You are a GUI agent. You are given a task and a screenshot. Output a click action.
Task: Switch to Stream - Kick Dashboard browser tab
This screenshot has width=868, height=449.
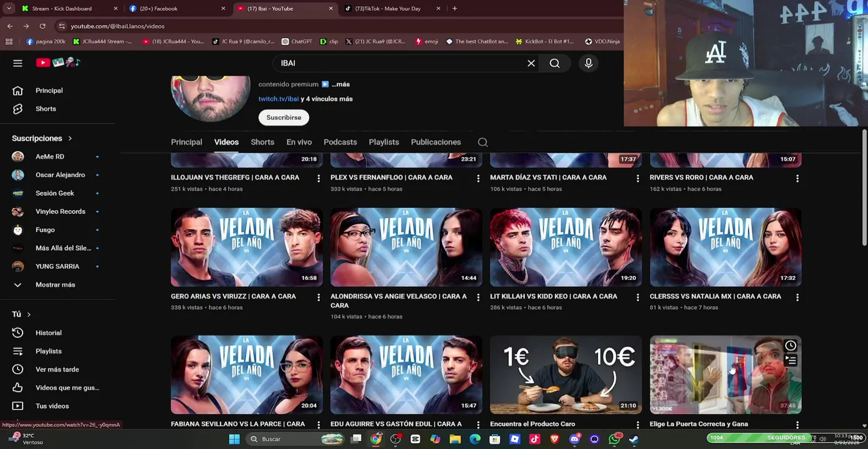point(69,9)
